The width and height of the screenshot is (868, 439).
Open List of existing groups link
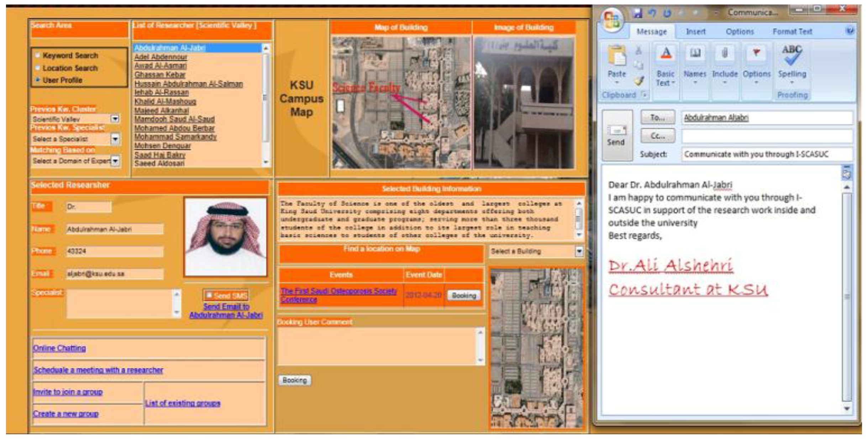pyautogui.click(x=183, y=403)
